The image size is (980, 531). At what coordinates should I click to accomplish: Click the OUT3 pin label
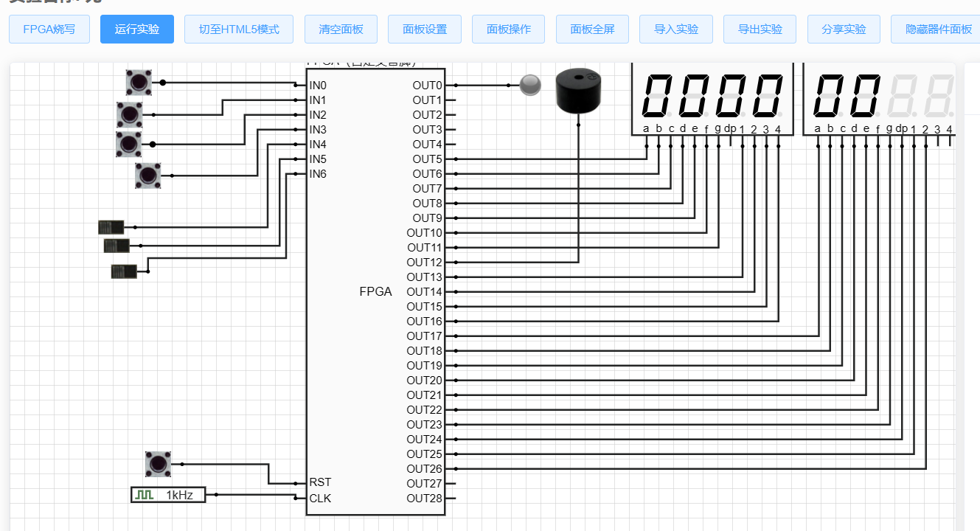pyautogui.click(x=428, y=130)
